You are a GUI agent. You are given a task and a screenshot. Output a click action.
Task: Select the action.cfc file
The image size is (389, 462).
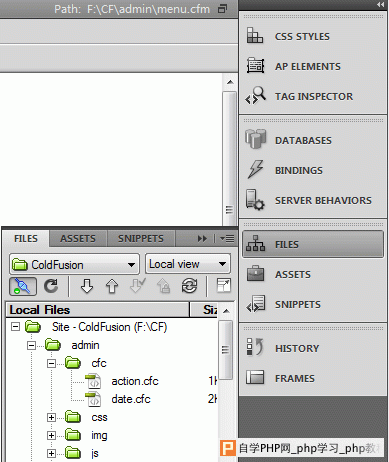coord(135,381)
